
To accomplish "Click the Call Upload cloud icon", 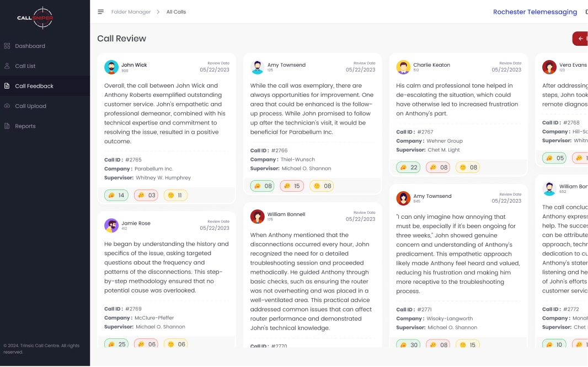I will tap(7, 106).
